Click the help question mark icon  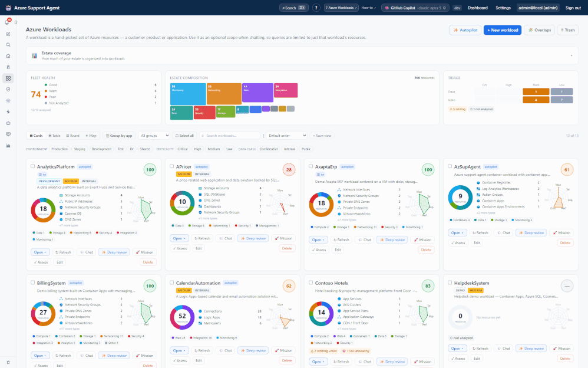316,8
